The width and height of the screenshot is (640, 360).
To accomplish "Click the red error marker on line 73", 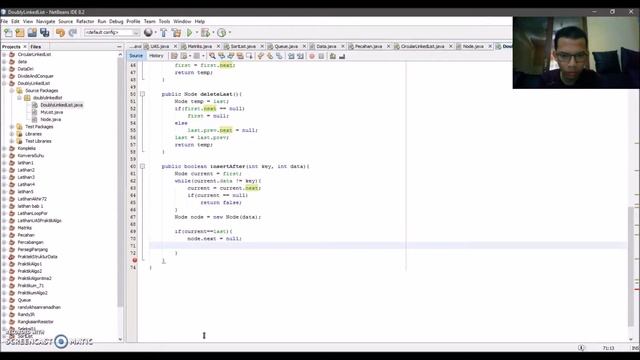I will coord(134,260).
